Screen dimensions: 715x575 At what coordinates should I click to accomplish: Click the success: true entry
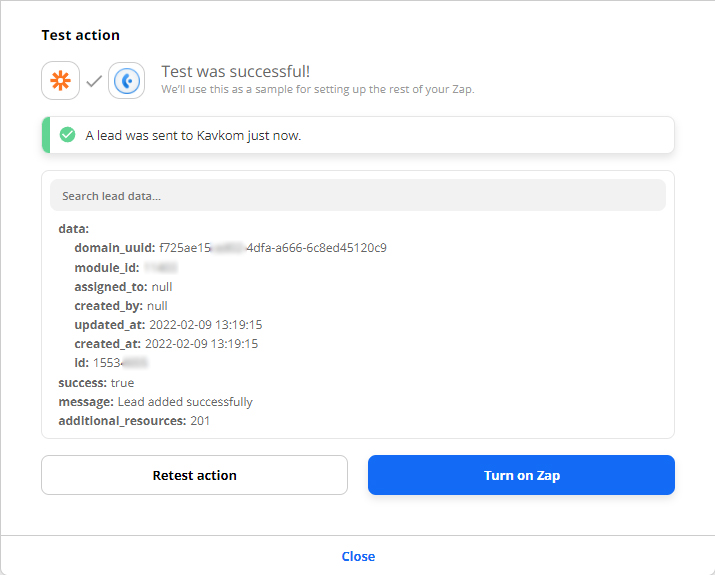pos(96,383)
